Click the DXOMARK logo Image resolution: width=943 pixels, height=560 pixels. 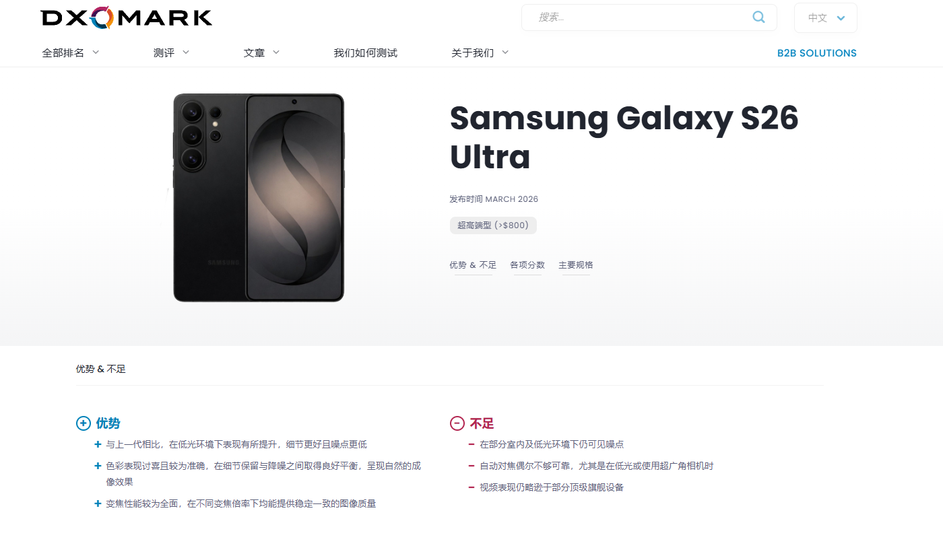[x=127, y=17]
